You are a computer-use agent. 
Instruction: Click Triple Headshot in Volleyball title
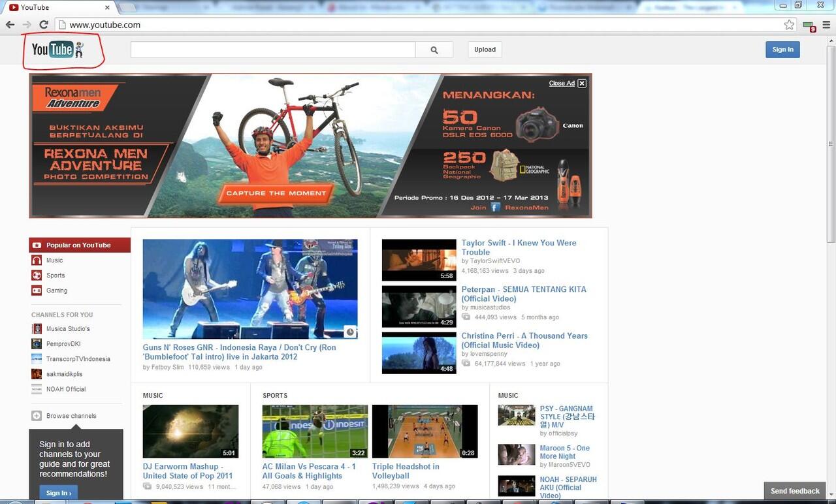tap(406, 471)
